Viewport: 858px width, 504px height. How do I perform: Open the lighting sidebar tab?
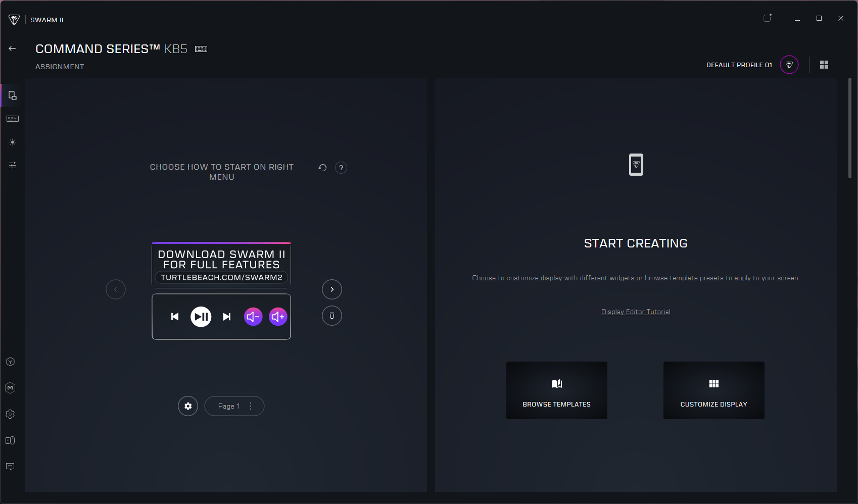point(13,142)
